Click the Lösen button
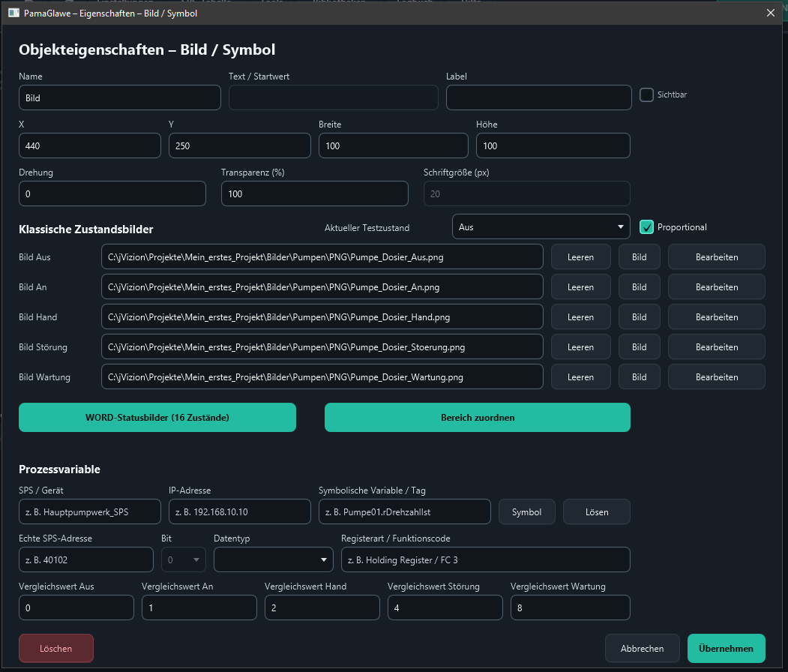Image resolution: width=788 pixels, height=672 pixels. 597,511
